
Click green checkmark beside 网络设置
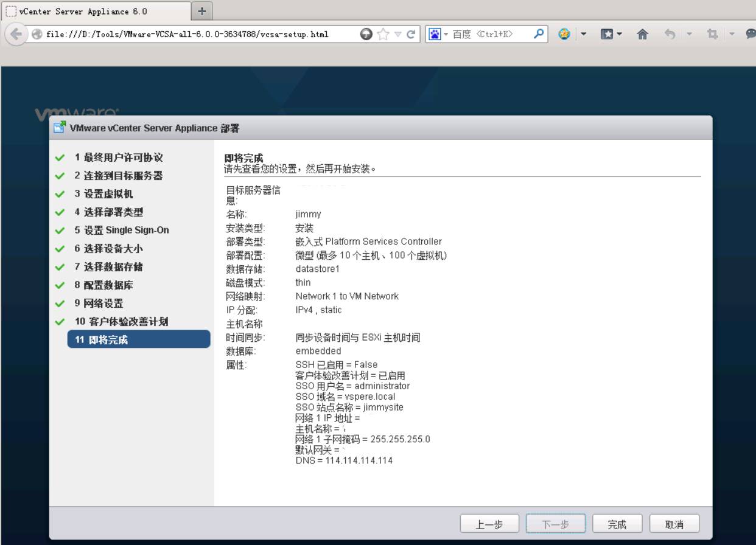[x=60, y=304]
